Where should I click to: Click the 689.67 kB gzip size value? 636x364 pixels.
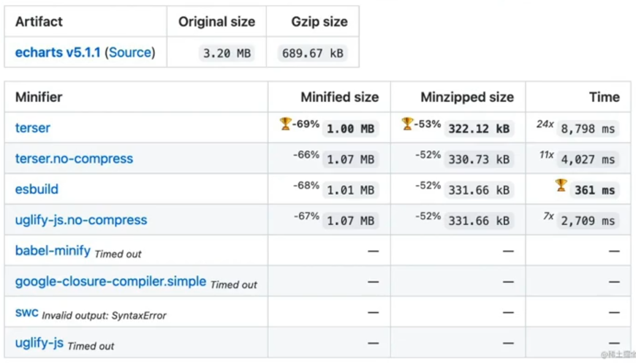(312, 53)
